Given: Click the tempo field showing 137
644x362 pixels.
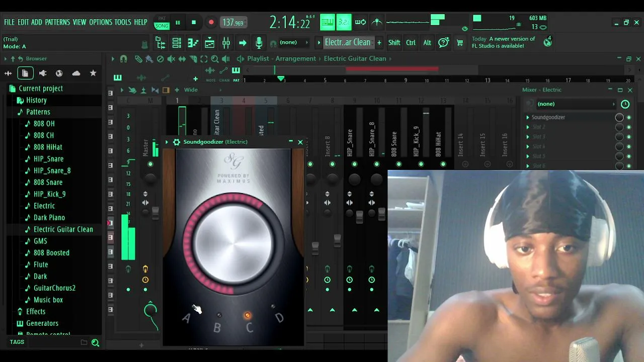Looking at the screenshot, I should click(x=233, y=23).
